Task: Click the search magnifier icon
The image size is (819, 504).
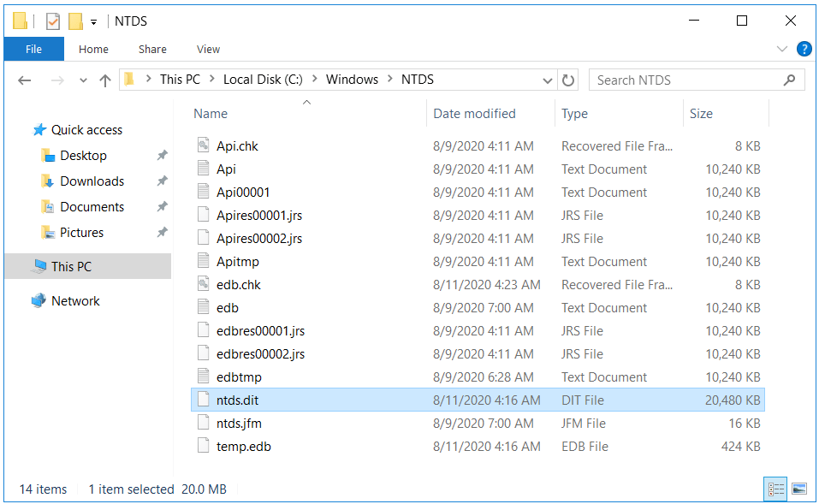Action: click(789, 80)
